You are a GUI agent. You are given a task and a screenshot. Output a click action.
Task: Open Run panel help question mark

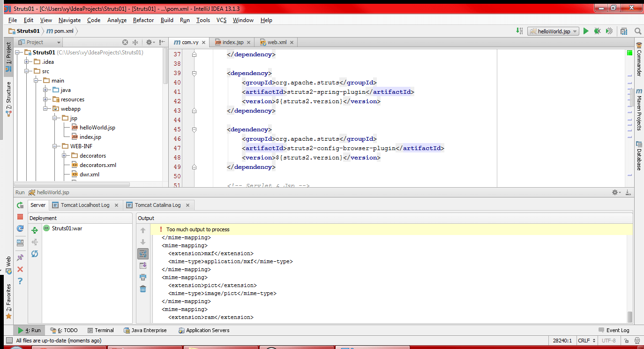[20, 281]
